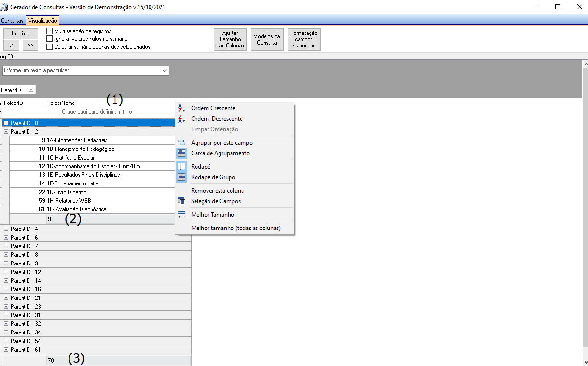
Task: Click Formatação campos numéricos button
Action: click(x=304, y=40)
